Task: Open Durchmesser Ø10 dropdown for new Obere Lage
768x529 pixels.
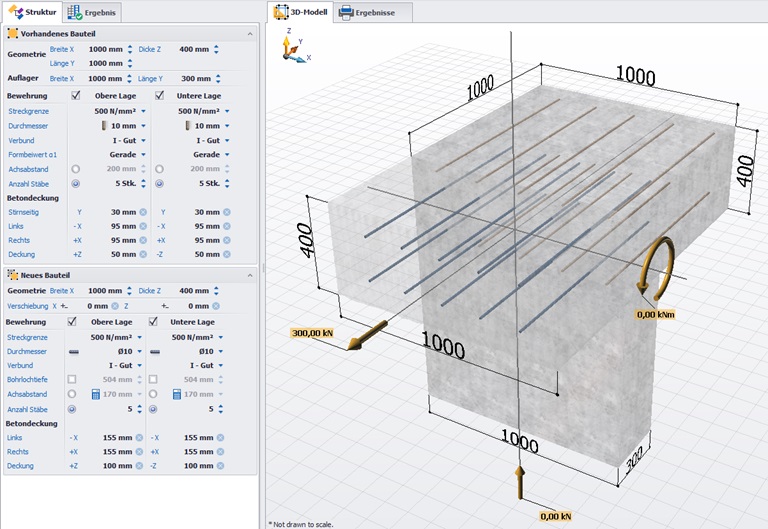Action: pyautogui.click(x=140, y=351)
